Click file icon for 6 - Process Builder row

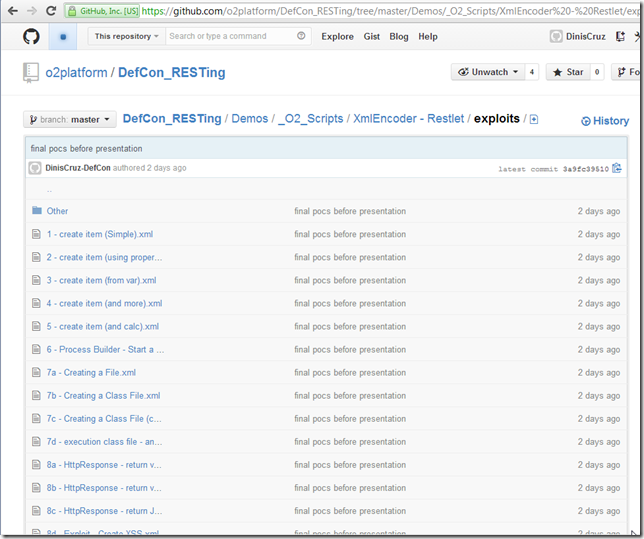(37, 350)
